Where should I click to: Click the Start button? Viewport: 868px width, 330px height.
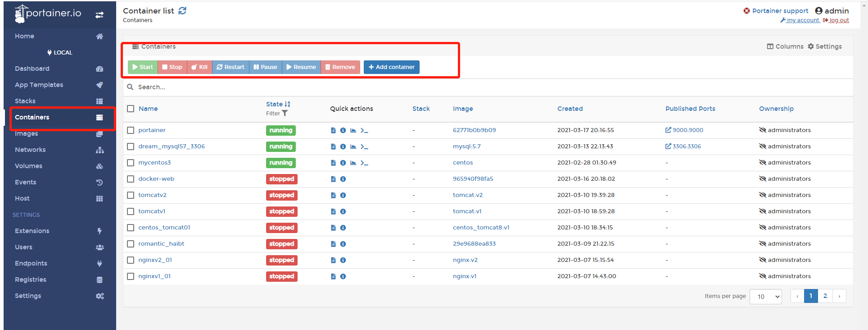143,67
